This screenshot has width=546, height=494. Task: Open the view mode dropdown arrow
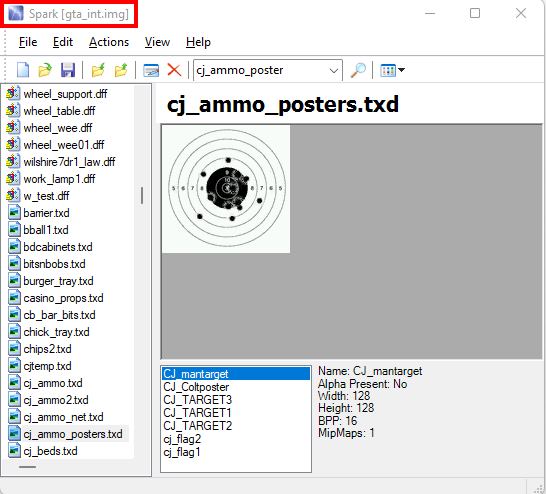[x=401, y=70]
